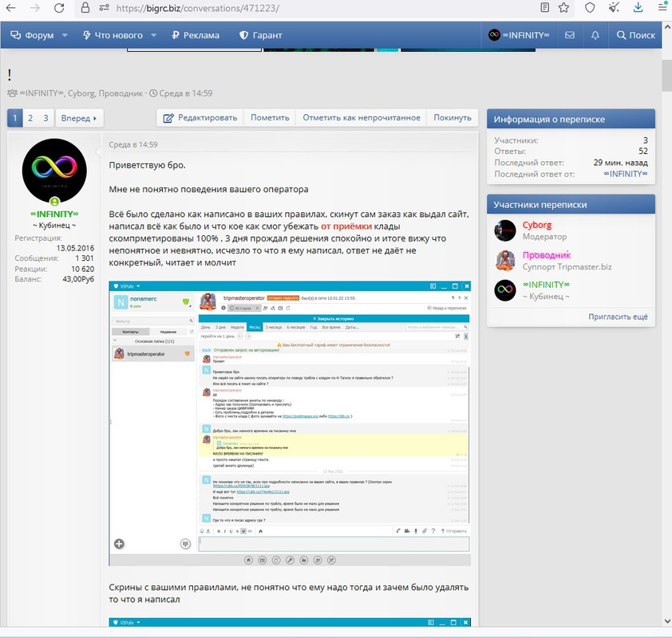672x638 pixels.
Task: Open ∞INFINITY∞ username under post avatar
Action: pyautogui.click(x=54, y=214)
